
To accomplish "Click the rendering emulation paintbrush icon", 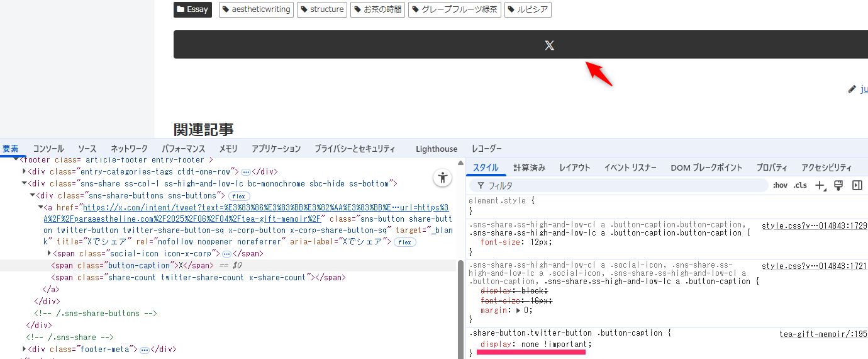I will tap(838, 185).
